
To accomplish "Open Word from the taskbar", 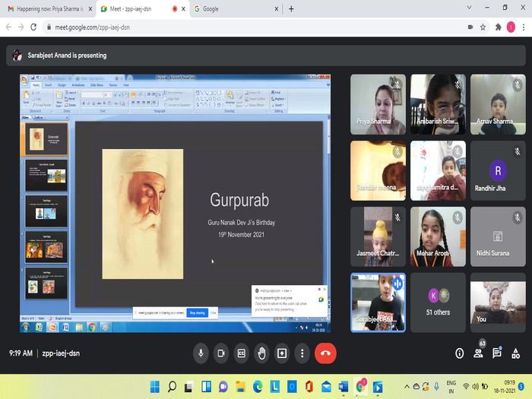I will 344,386.
